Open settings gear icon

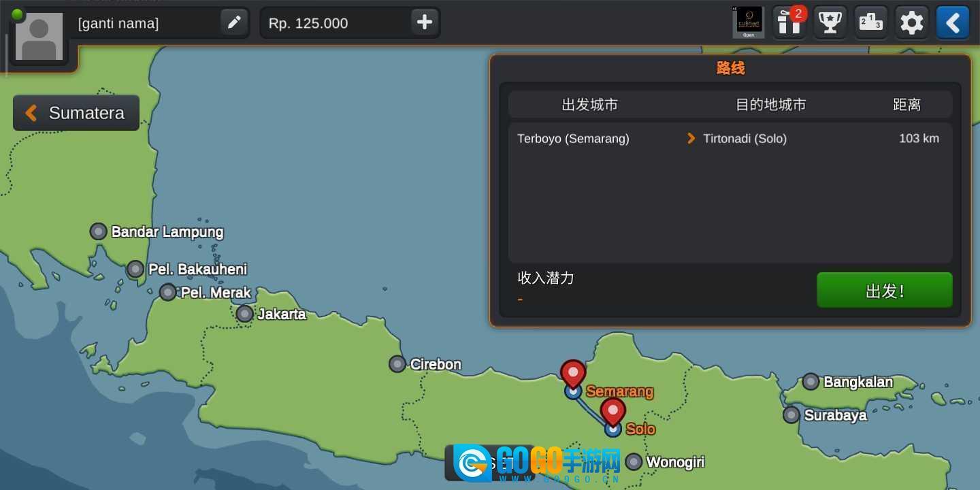(x=912, y=23)
